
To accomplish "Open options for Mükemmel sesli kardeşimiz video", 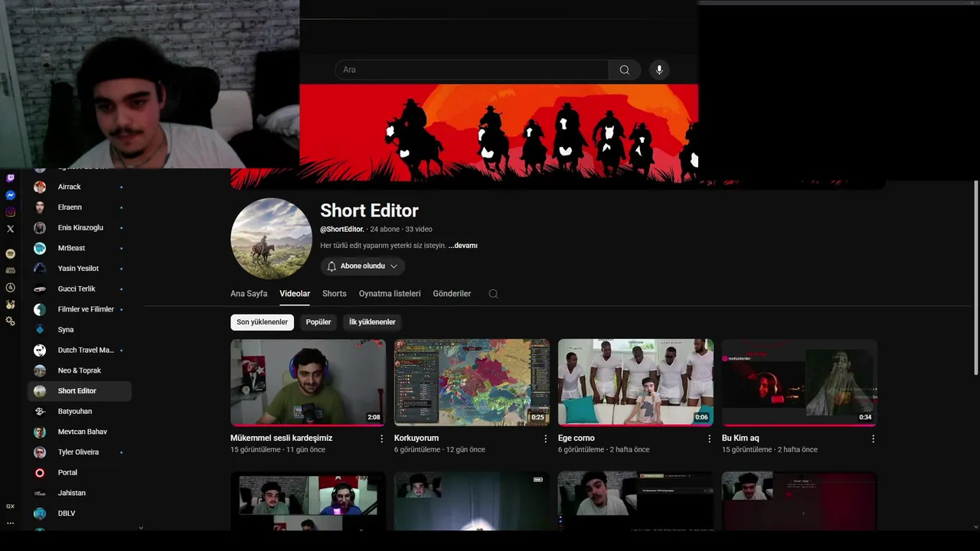I will [381, 439].
